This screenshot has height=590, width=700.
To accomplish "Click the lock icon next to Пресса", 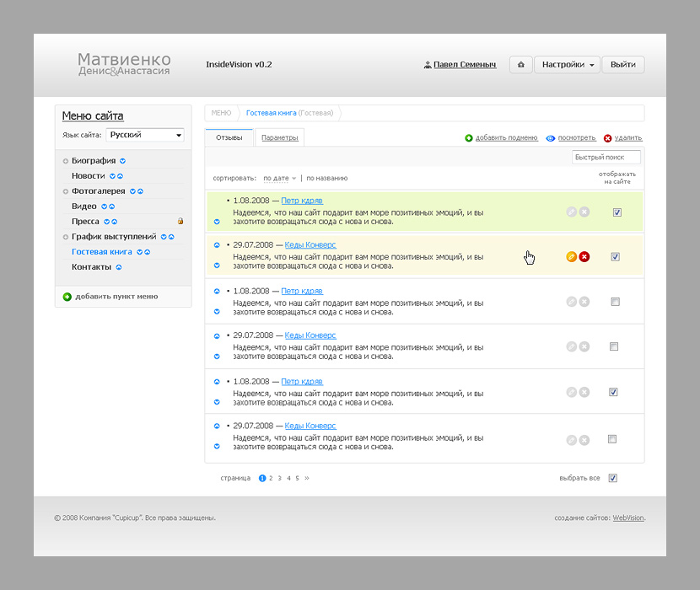I will coord(180,221).
